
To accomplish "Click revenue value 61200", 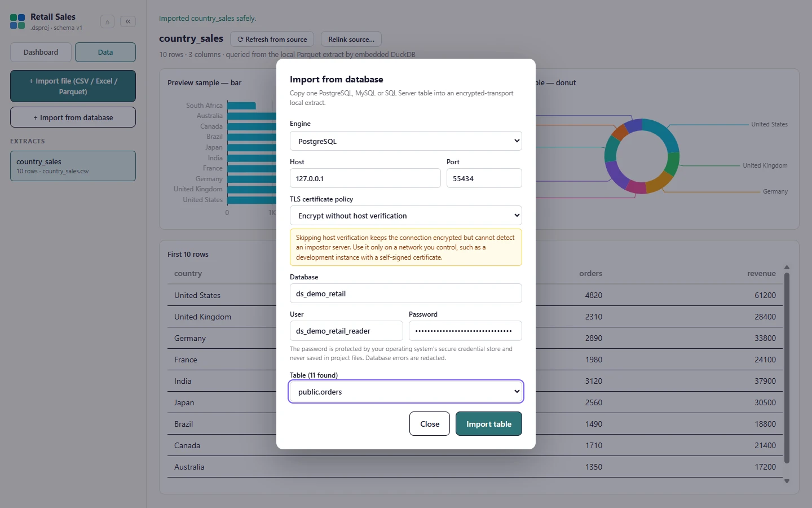I will point(765,295).
